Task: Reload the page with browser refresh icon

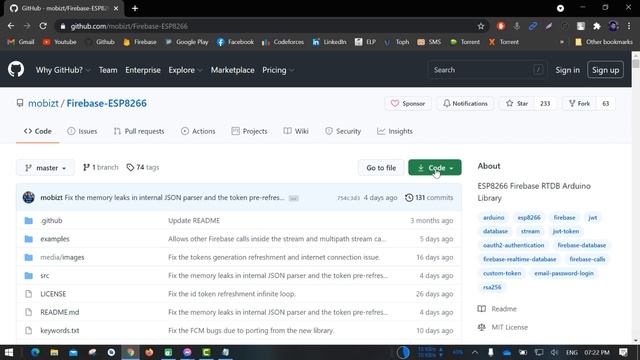Action: coord(43,26)
